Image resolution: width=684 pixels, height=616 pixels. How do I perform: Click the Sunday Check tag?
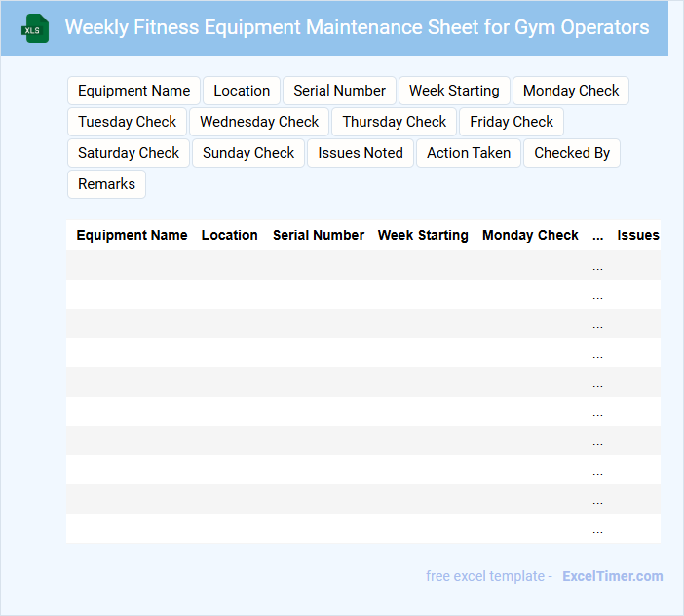[x=248, y=153]
